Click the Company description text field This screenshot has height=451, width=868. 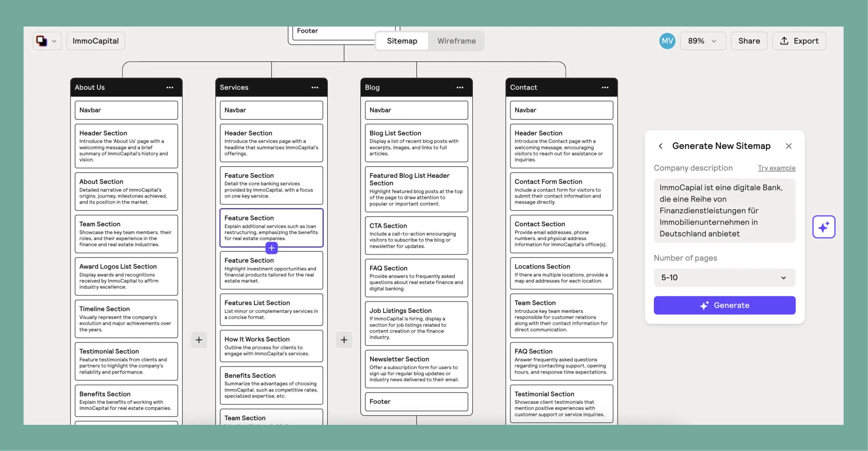point(724,210)
